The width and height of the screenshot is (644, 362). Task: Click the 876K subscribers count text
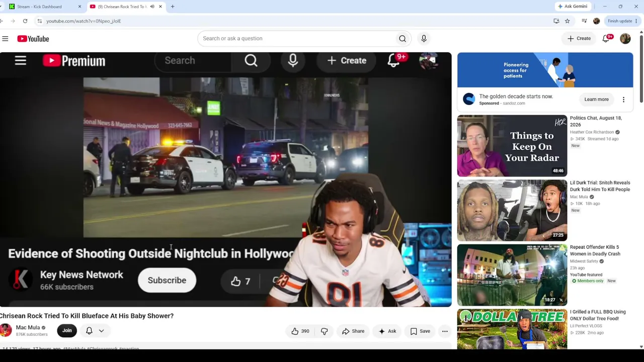32,334
